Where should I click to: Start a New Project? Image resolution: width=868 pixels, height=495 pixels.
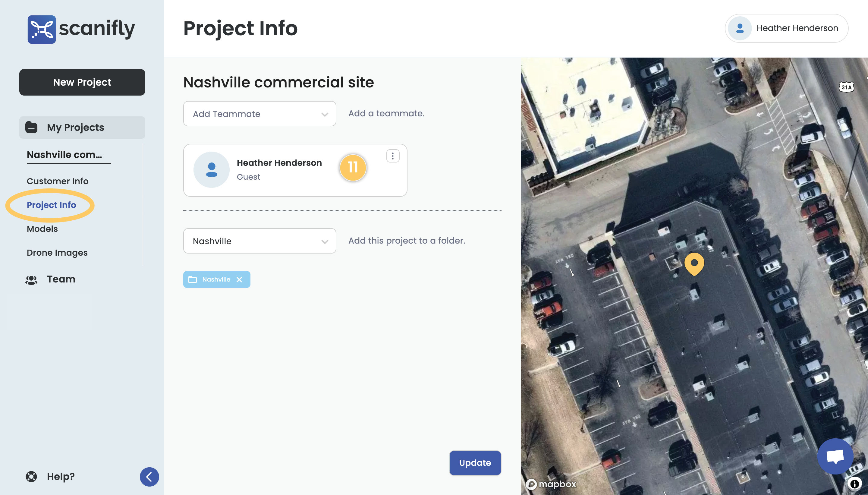coord(82,82)
